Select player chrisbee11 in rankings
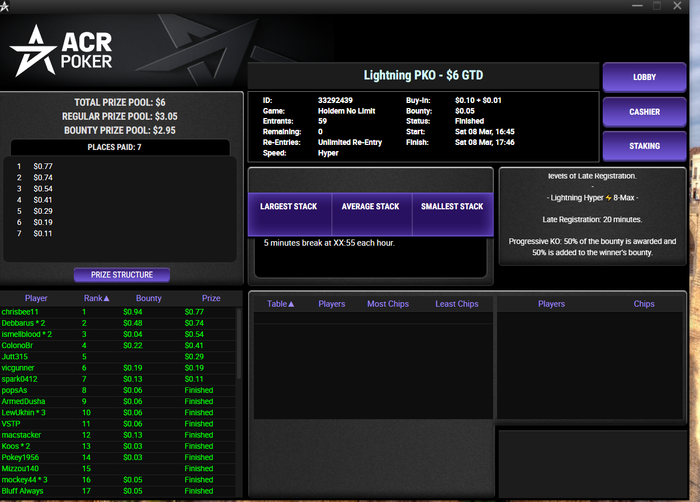This screenshot has width=700, height=502. (118, 312)
